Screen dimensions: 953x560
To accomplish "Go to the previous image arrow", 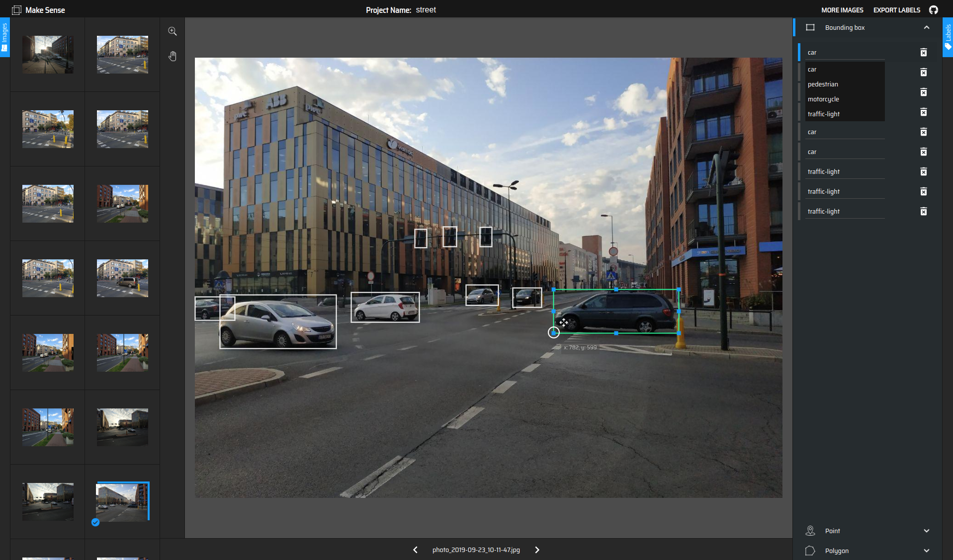I will 416,550.
